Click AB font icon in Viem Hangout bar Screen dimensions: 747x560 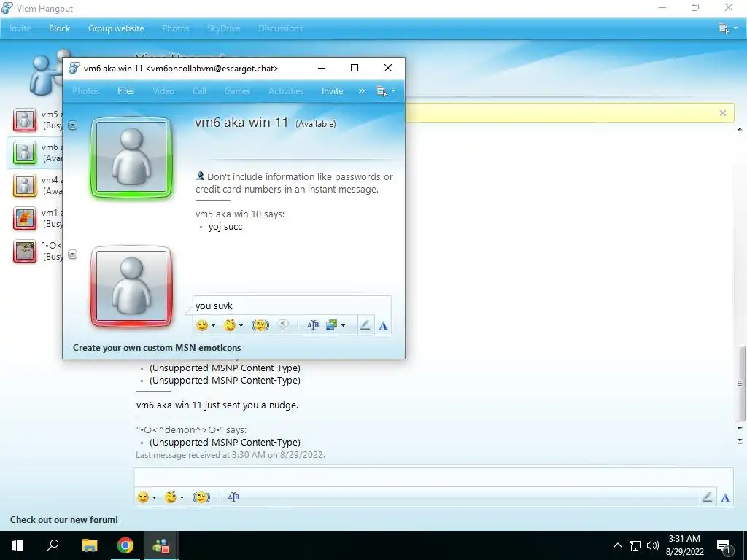(233, 497)
